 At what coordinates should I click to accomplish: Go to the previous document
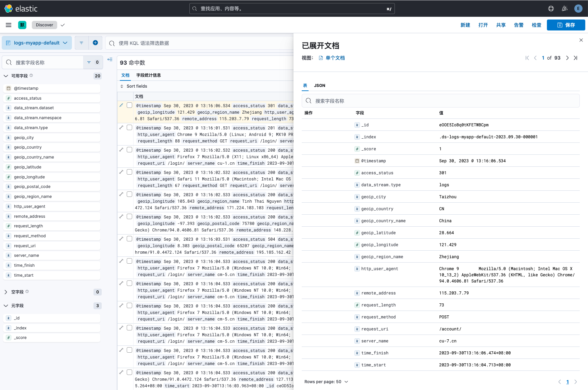point(535,58)
